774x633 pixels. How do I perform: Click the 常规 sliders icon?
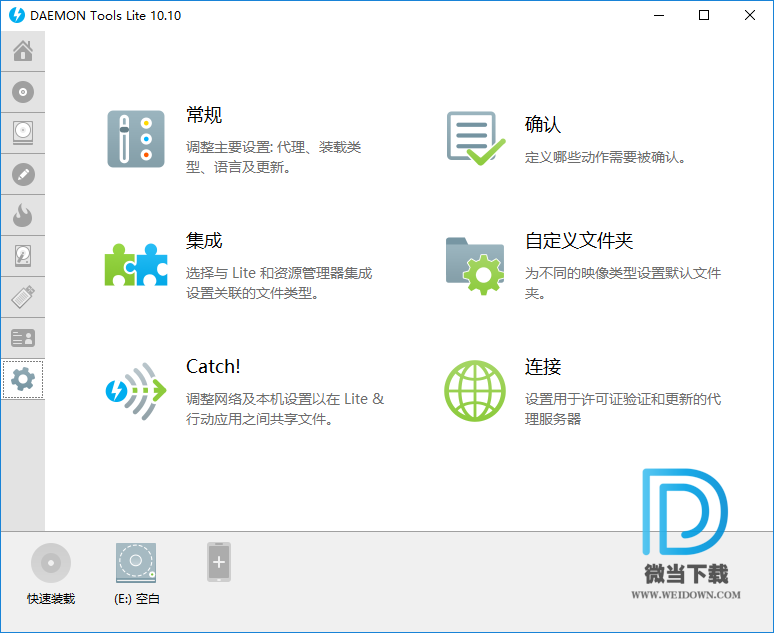[x=136, y=139]
